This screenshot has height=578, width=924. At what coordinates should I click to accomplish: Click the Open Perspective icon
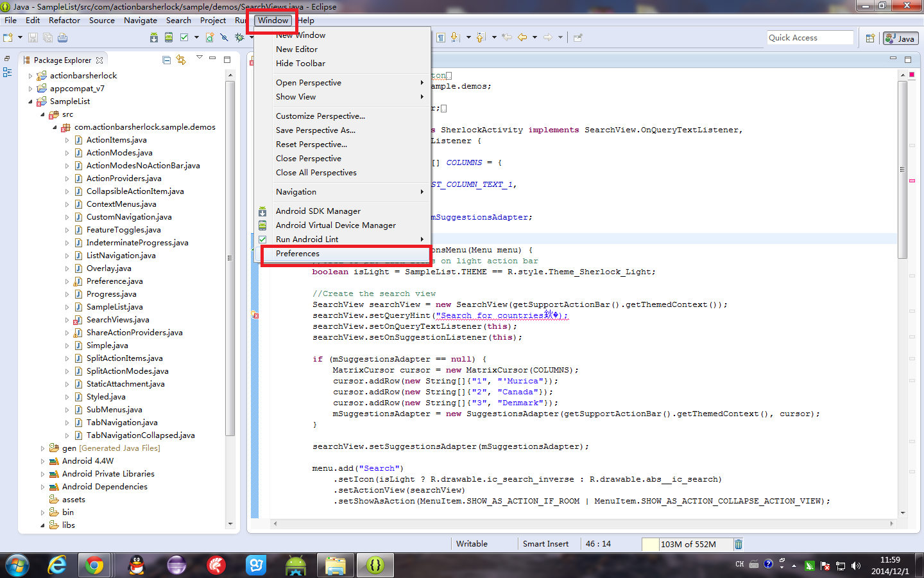pos(870,39)
